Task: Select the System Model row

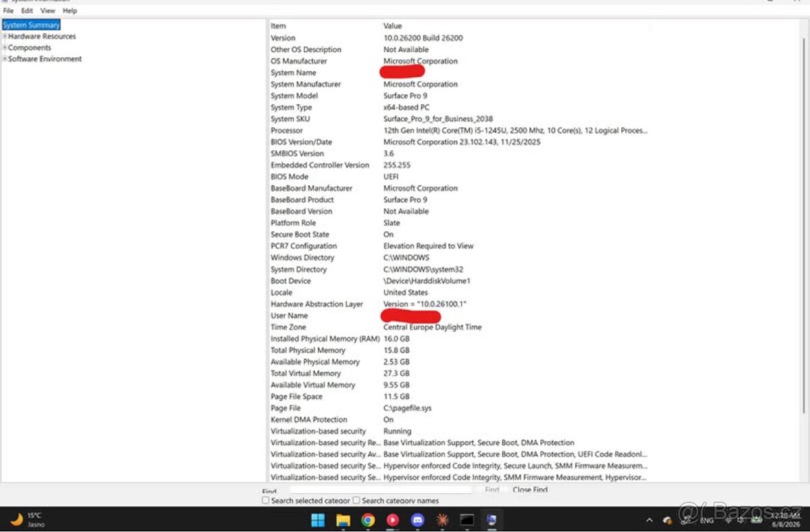Action: (x=459, y=96)
